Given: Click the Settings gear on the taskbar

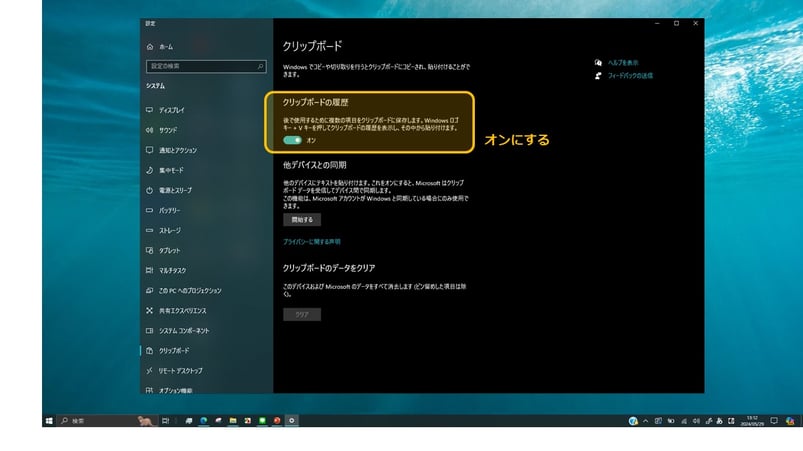Looking at the screenshot, I should pyautogui.click(x=292, y=421).
